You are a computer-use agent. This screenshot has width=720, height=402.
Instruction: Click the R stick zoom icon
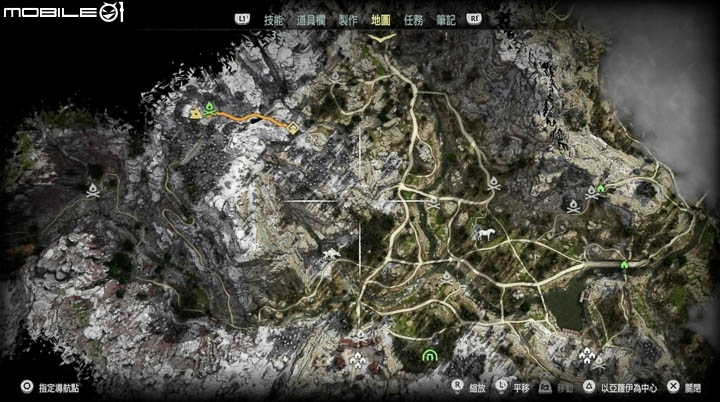457,386
